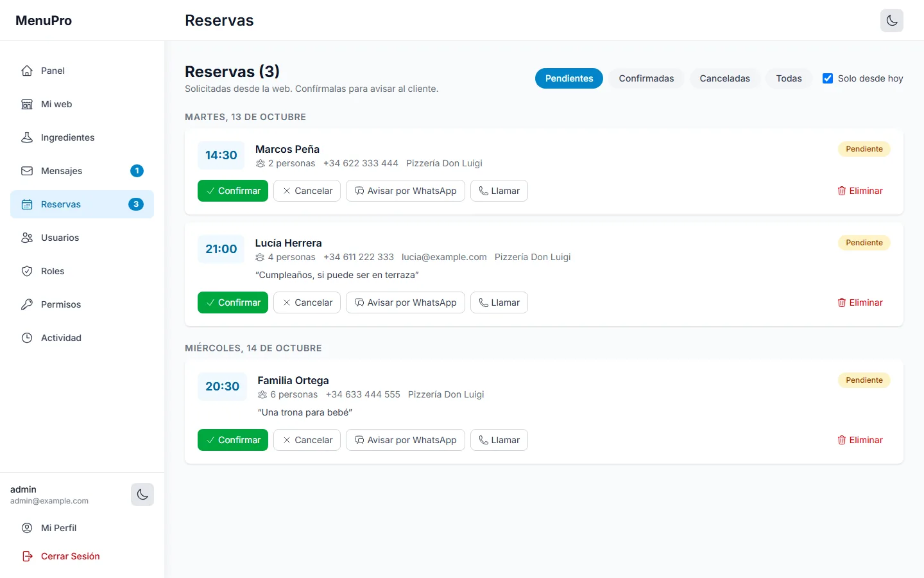Image resolution: width=924 pixels, height=578 pixels.
Task: Confirm Familia Ortega's reservation
Action: pyautogui.click(x=233, y=440)
